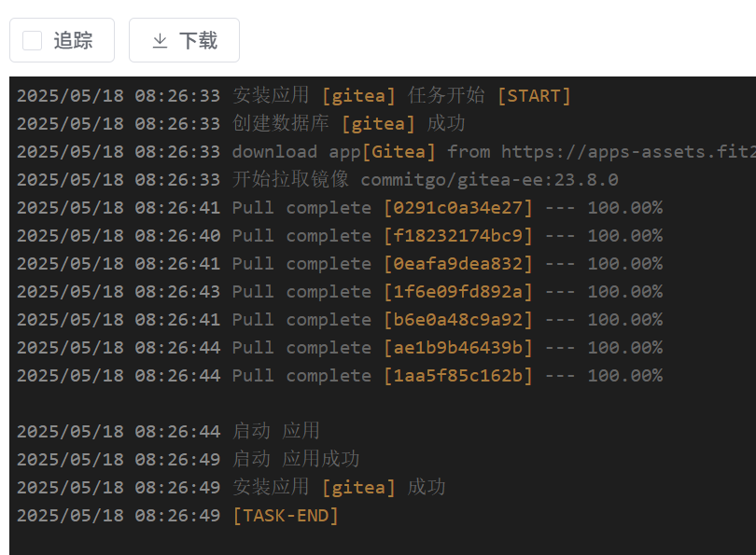
Task: Select layer hash 0291c0a34e27
Action: pyautogui.click(x=458, y=208)
